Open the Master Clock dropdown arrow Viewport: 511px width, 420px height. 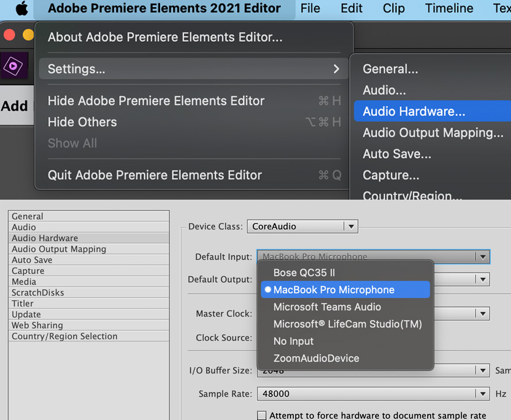[483, 313]
